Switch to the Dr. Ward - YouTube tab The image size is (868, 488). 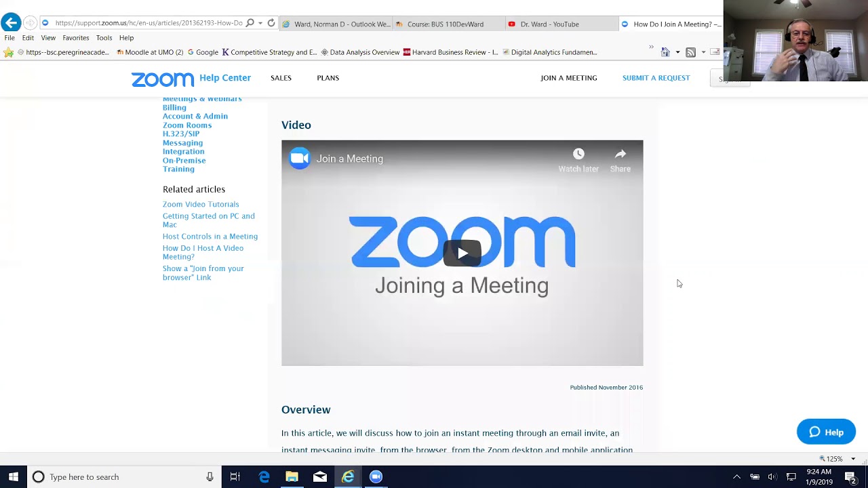[x=561, y=24]
